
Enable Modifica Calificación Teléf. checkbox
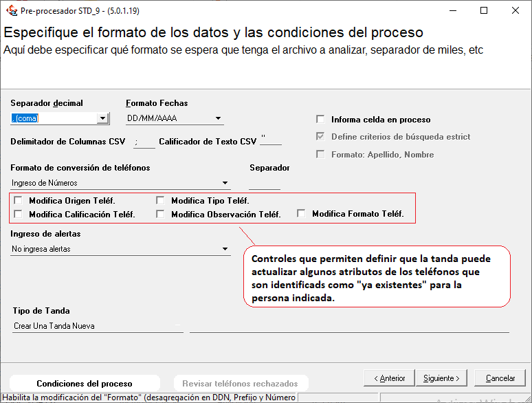tap(18, 214)
